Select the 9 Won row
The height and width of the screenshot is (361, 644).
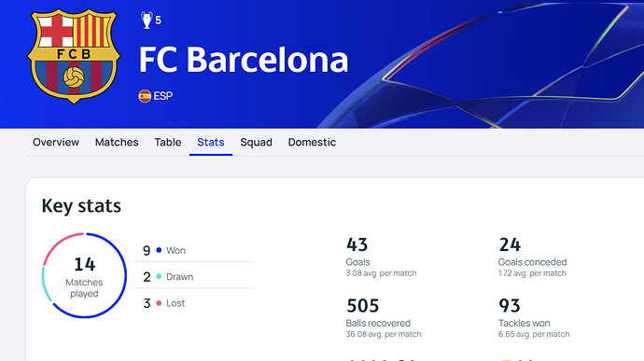(x=194, y=250)
